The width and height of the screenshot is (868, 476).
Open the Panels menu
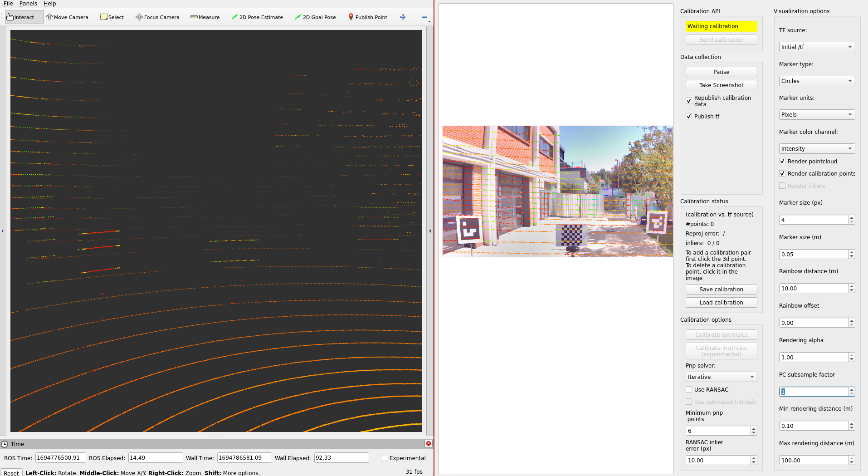[28, 3]
